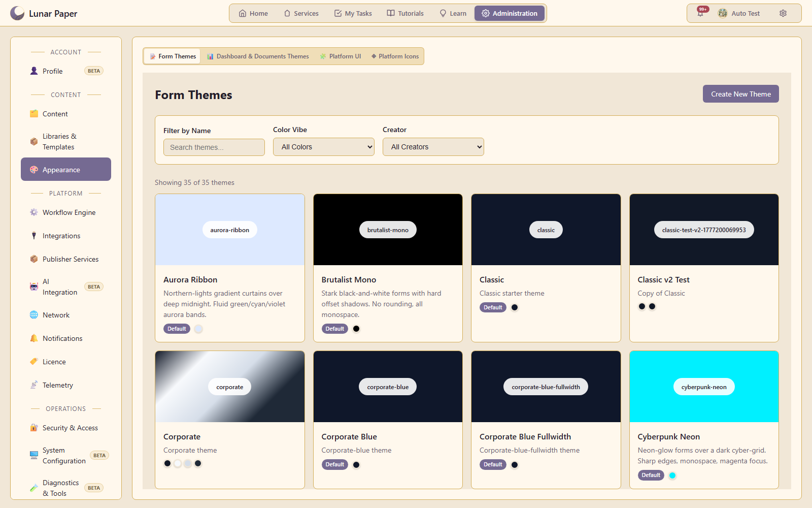The height and width of the screenshot is (508, 812).
Task: Open System Configuration
Action: coord(66,456)
